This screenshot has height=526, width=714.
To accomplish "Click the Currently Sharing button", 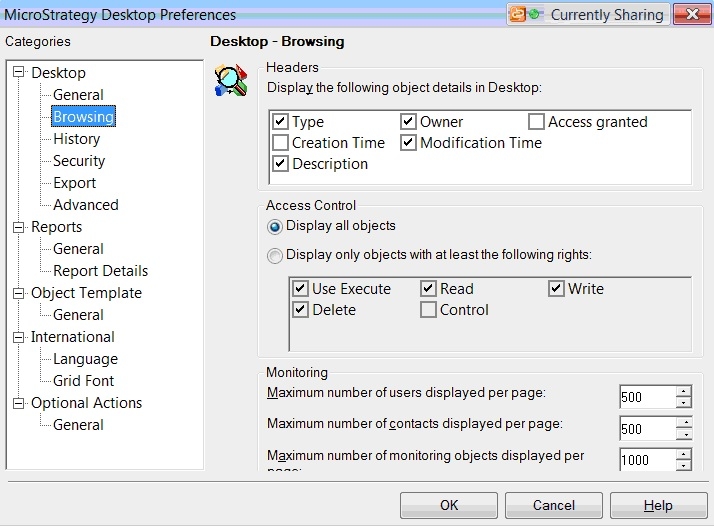I will [x=588, y=14].
